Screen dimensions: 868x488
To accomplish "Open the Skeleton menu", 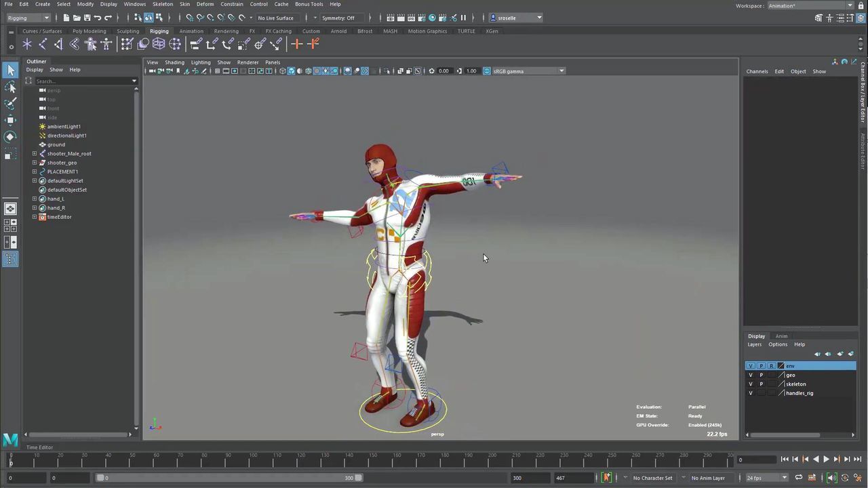I will 162,4.
